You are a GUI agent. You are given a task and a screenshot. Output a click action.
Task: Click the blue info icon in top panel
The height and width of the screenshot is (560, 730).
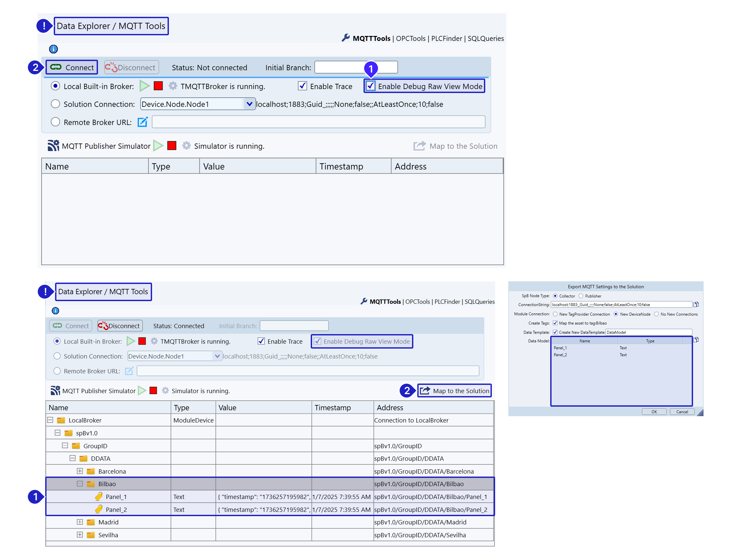click(x=53, y=49)
